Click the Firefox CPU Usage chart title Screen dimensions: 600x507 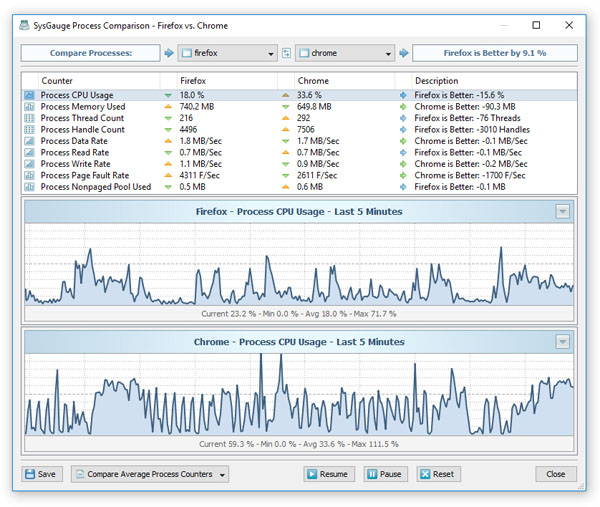pyautogui.click(x=299, y=212)
